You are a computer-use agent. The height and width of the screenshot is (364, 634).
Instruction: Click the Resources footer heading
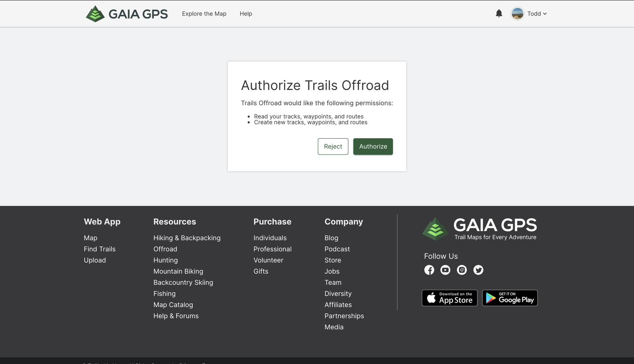[x=175, y=222]
